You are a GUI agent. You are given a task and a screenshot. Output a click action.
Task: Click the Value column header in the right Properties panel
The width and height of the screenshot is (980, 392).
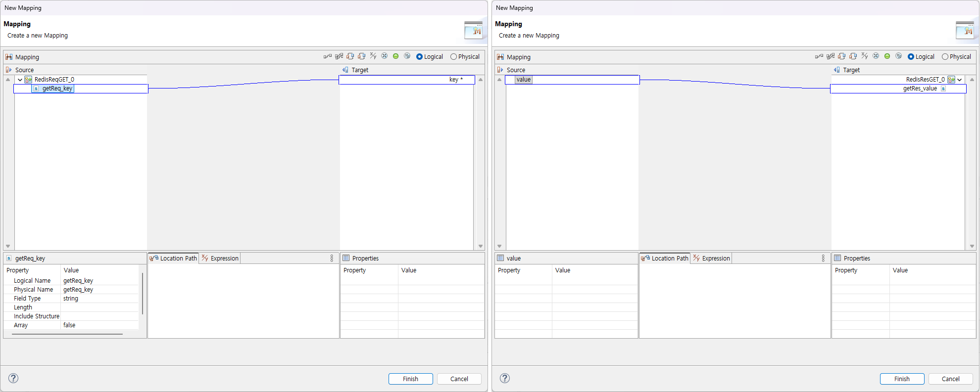pos(932,270)
